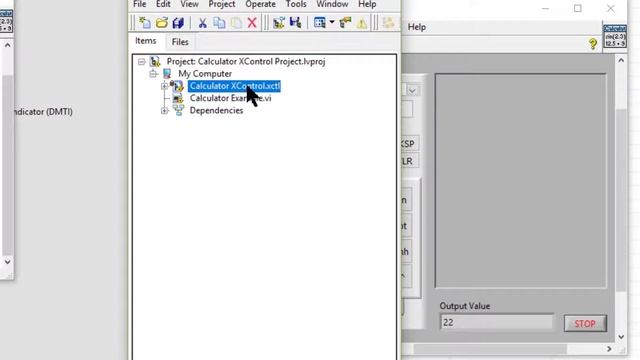The width and height of the screenshot is (640, 360).
Task: Click the XControl library icon
Action: (x=178, y=86)
